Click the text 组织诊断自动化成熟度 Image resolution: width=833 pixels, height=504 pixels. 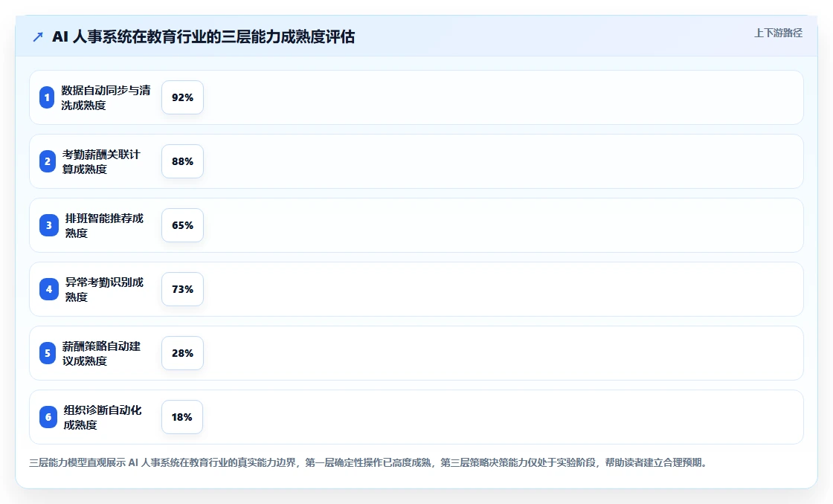[x=103, y=417]
